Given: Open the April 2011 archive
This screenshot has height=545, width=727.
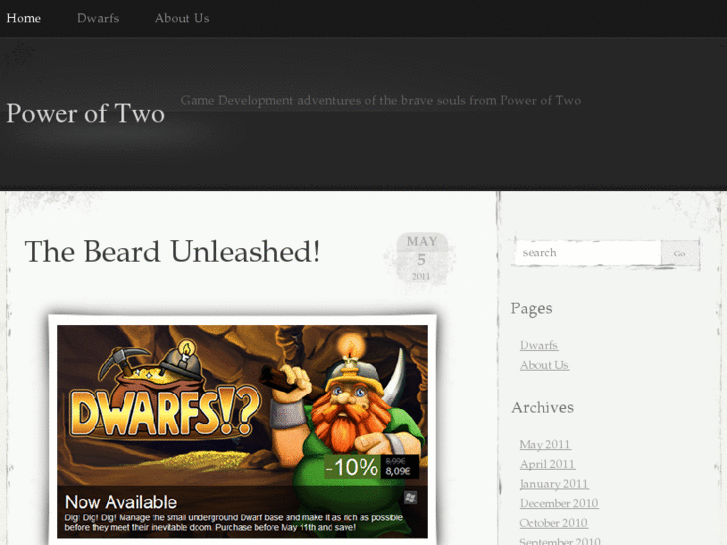Looking at the screenshot, I should 547,464.
